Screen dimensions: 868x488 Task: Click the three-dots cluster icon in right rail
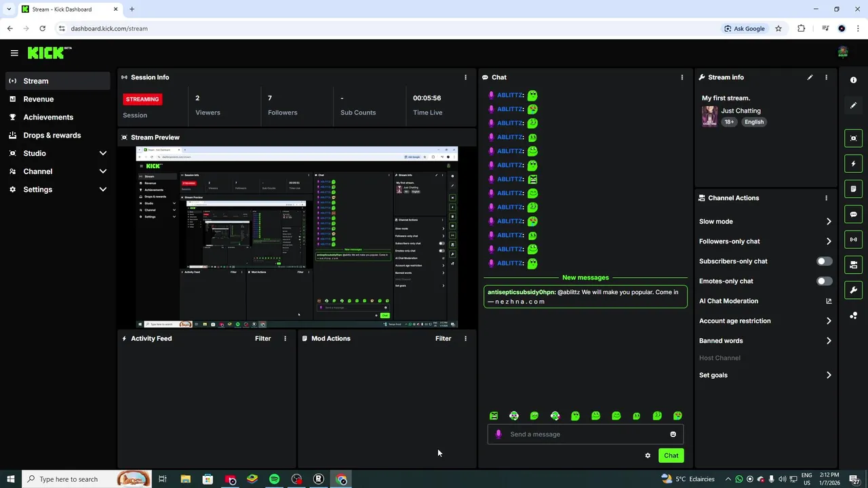[x=853, y=316]
